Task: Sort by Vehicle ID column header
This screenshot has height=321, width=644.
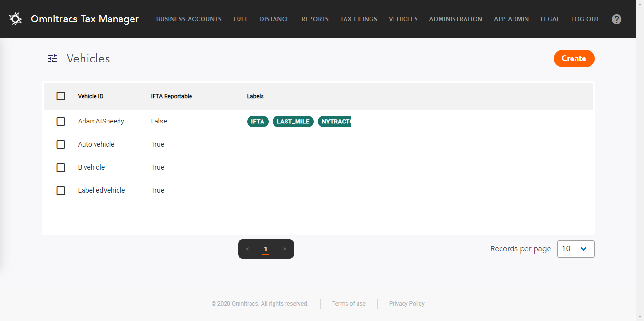Action: 91,96
